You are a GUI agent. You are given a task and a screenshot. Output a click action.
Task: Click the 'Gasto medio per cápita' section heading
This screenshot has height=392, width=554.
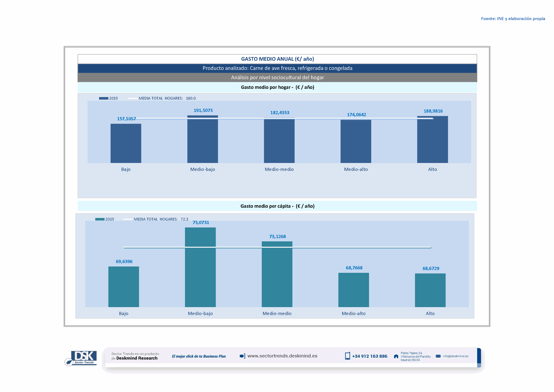[x=277, y=206]
